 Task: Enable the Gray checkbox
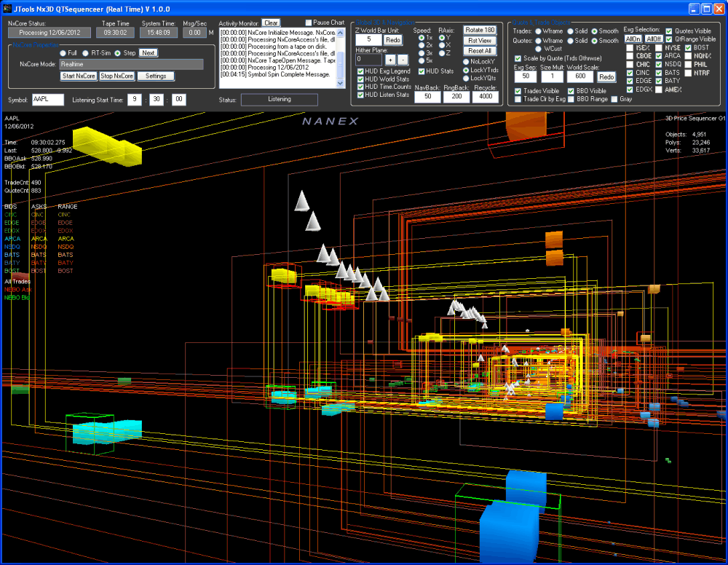coord(614,99)
